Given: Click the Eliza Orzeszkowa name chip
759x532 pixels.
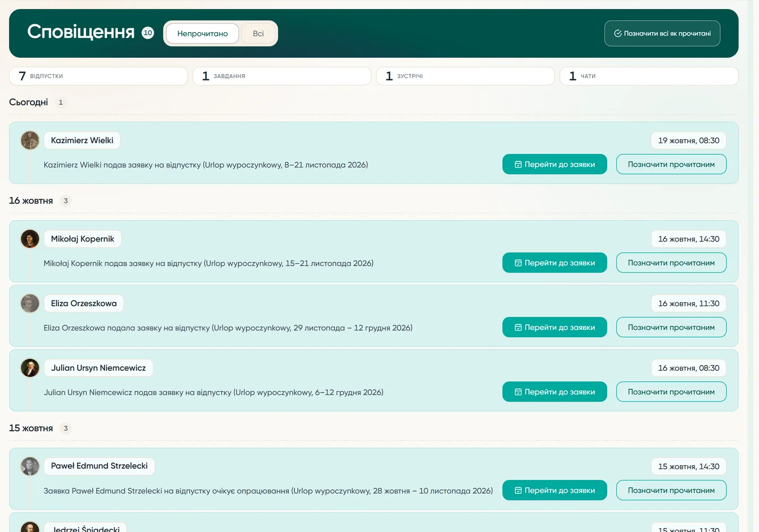Looking at the screenshot, I should (84, 303).
